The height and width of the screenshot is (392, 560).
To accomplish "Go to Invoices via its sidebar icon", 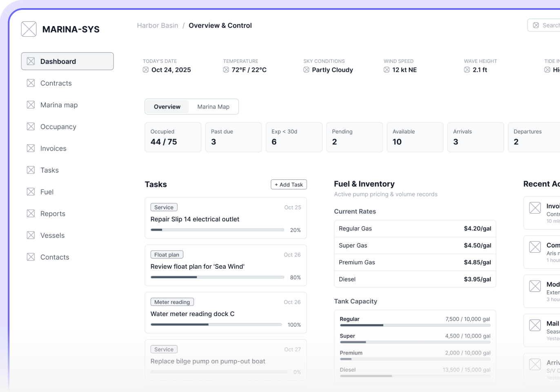I will click(31, 148).
